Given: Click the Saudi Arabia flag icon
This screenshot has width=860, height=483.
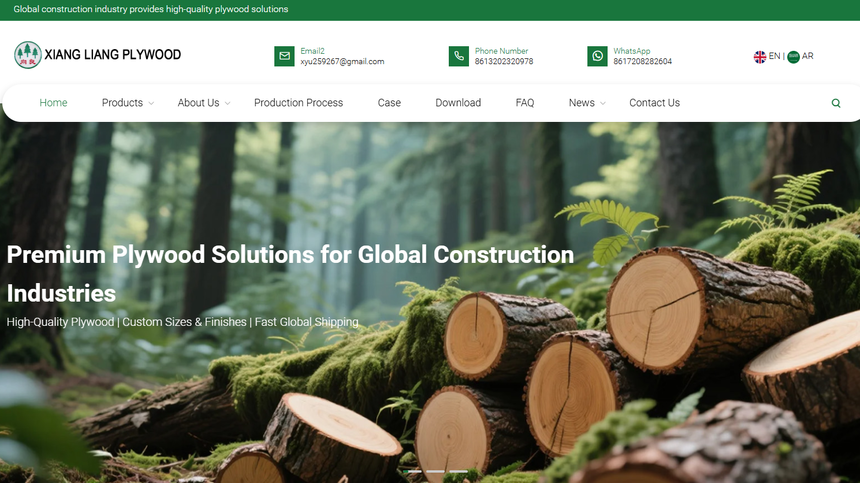Looking at the screenshot, I should [x=793, y=56].
